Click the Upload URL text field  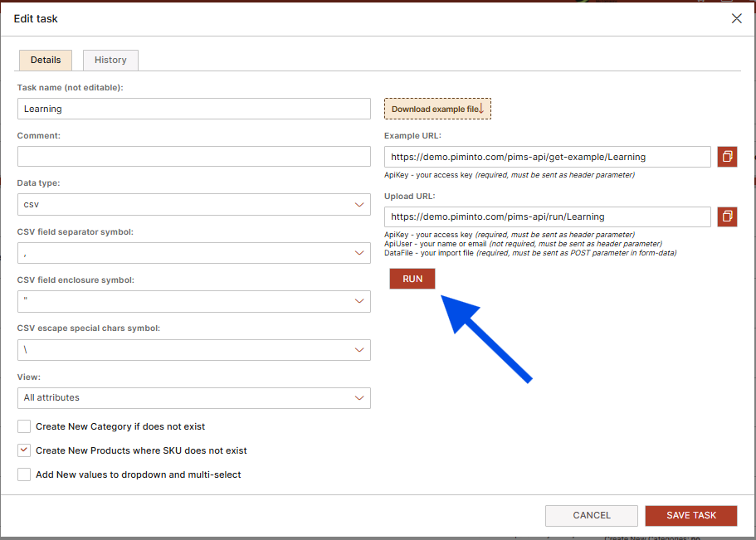pyautogui.click(x=547, y=216)
